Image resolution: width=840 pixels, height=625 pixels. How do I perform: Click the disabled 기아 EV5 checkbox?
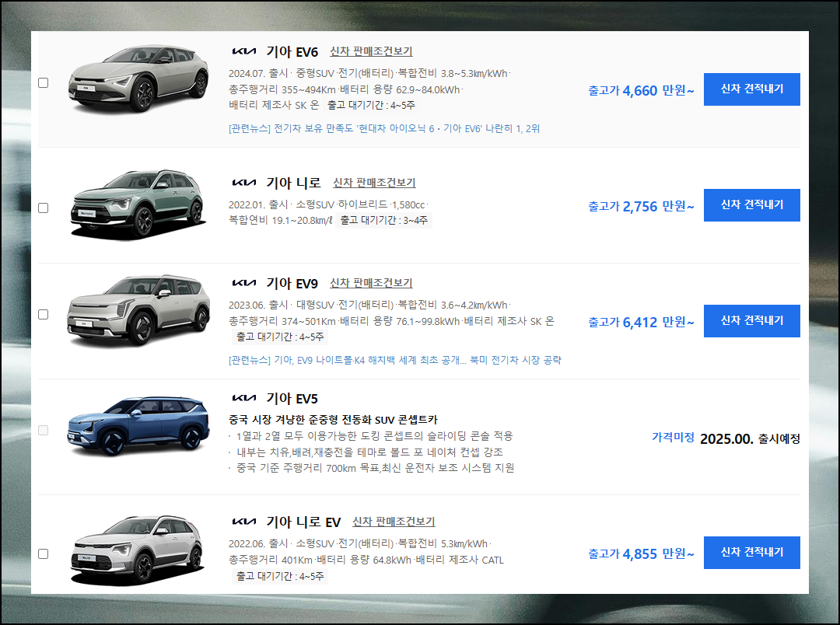[44, 430]
